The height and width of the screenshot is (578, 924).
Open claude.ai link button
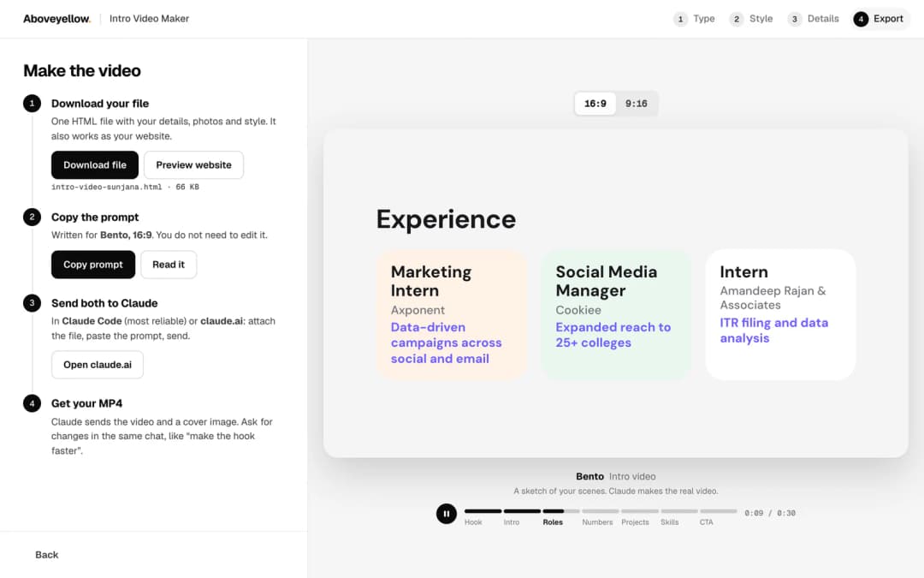pyautogui.click(x=98, y=365)
